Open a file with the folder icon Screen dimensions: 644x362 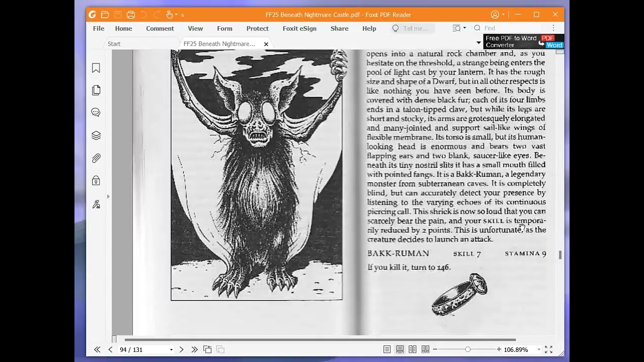(105, 15)
